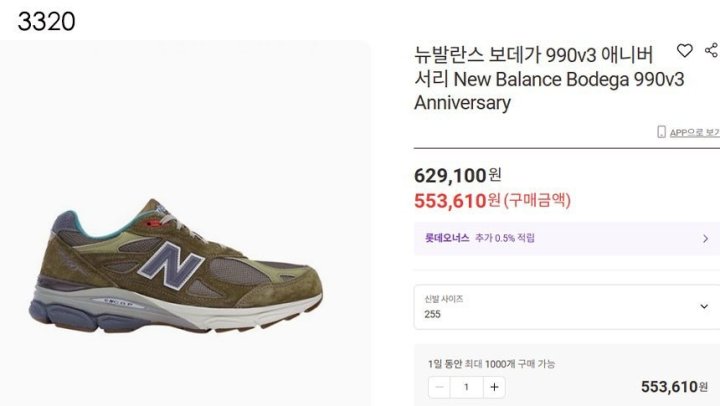Expand the 롯데오너스 banner arrow

pos(705,238)
